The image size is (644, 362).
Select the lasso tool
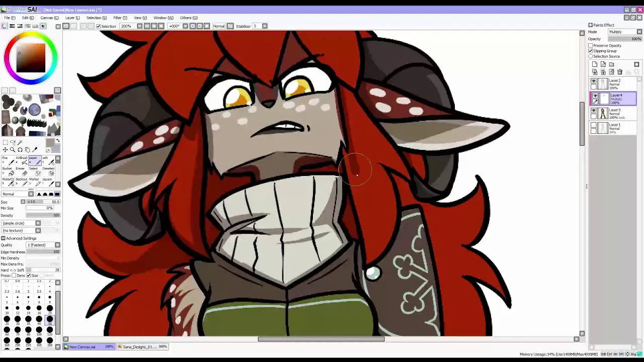click(13, 143)
